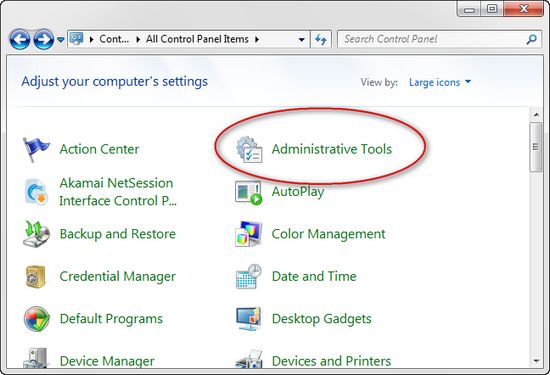Click the Control Panel icon in address bar

76,39
